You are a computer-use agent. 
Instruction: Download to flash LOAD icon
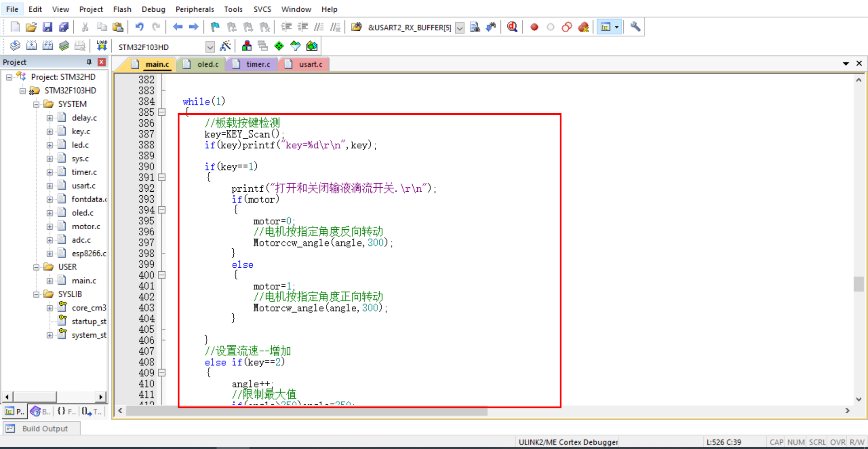[102, 46]
